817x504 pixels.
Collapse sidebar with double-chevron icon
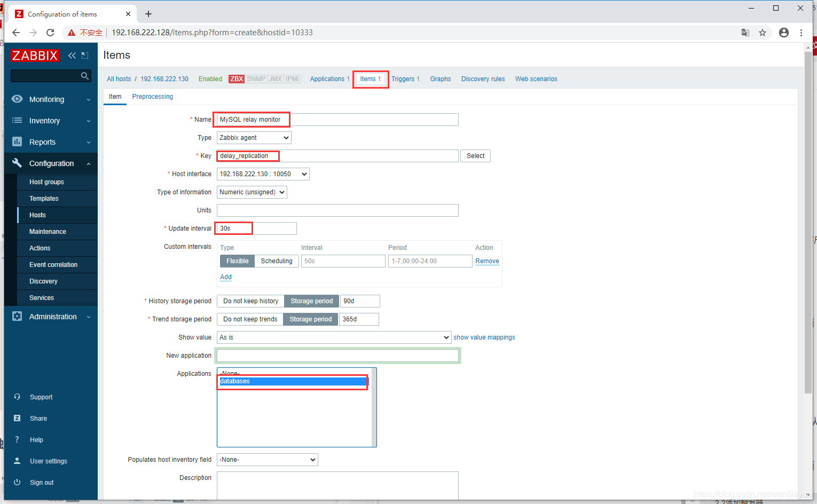coord(72,56)
